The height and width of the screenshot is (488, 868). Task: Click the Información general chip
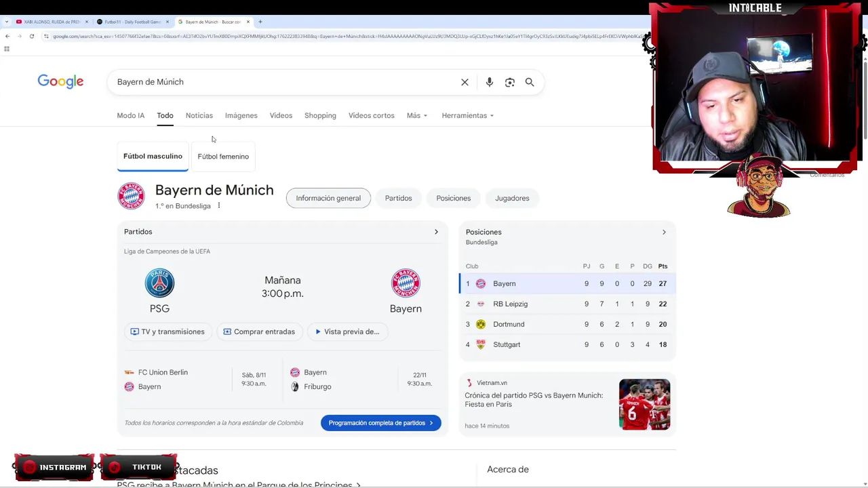[x=328, y=198]
